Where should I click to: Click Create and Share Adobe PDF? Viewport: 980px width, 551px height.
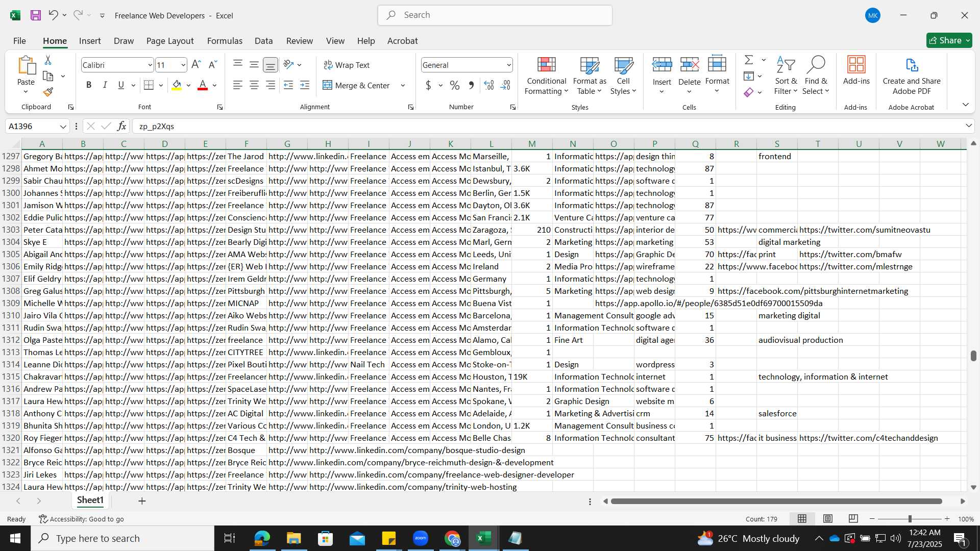coord(912,76)
